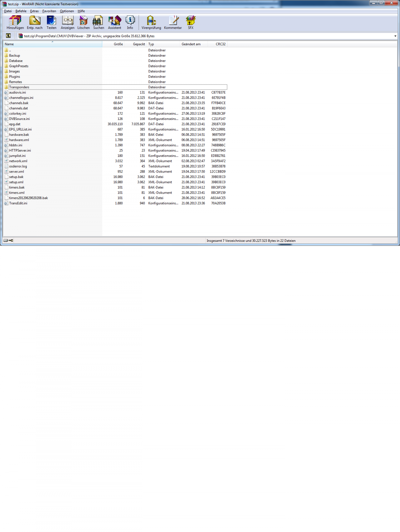Screen dimensions: 400x532
Task: Click the TransEdit.ini file icon
Action: (6, 203)
